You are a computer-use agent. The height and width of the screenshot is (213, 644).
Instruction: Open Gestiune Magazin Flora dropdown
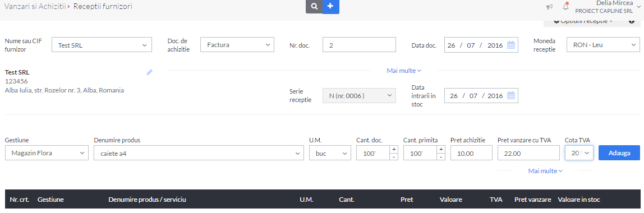pos(47,153)
